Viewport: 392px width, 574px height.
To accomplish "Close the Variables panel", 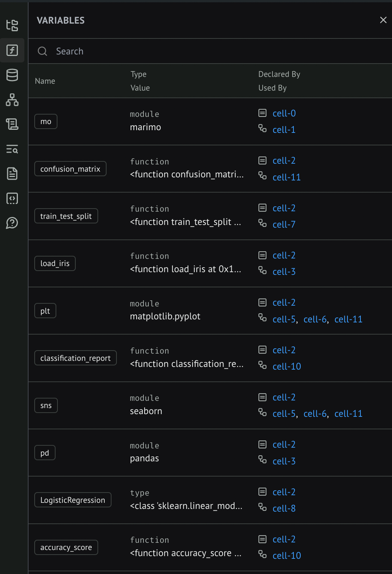I will [x=383, y=20].
